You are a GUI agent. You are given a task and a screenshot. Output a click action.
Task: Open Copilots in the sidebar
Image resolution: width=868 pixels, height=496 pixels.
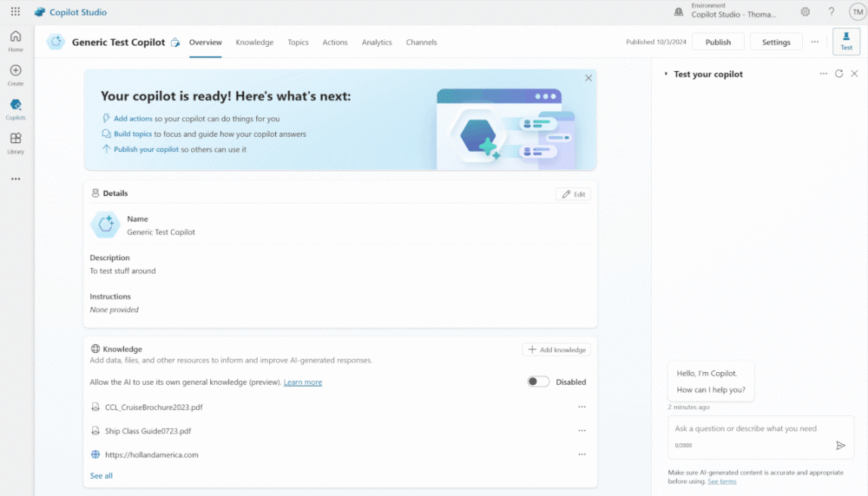(16, 109)
